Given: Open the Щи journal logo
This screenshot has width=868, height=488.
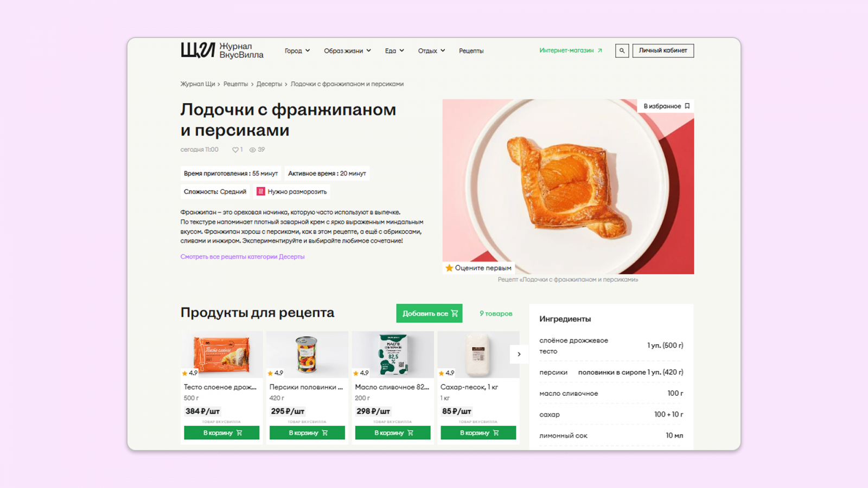Looking at the screenshot, I should click(222, 50).
